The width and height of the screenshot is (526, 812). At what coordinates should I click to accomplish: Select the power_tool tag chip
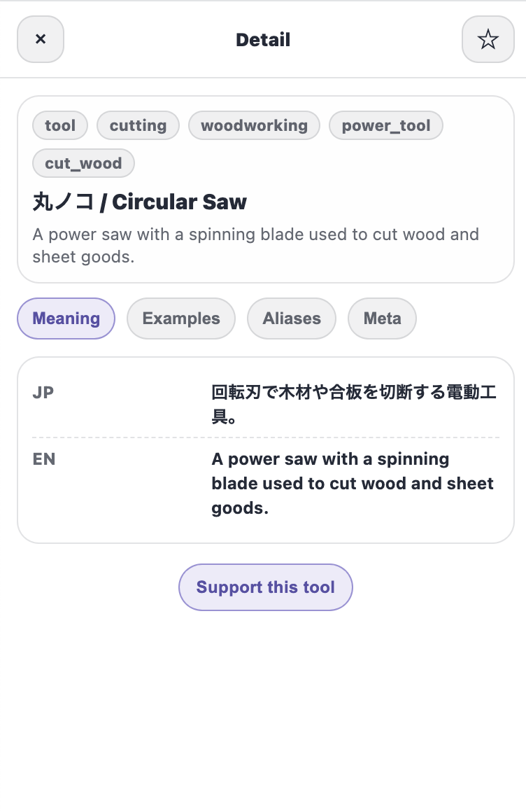(385, 125)
